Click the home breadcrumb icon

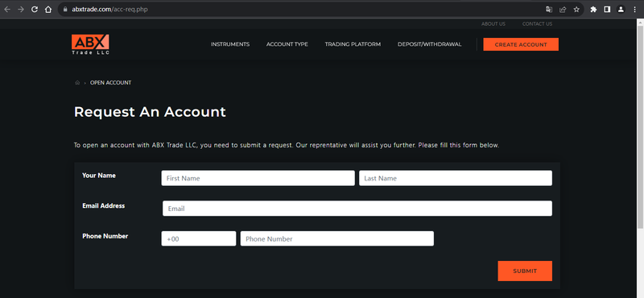tap(77, 83)
